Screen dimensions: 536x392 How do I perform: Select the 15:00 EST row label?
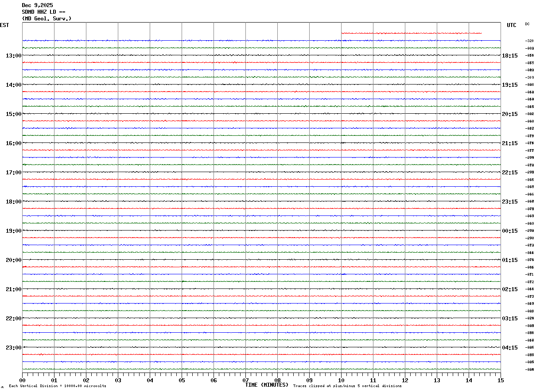tap(14, 114)
